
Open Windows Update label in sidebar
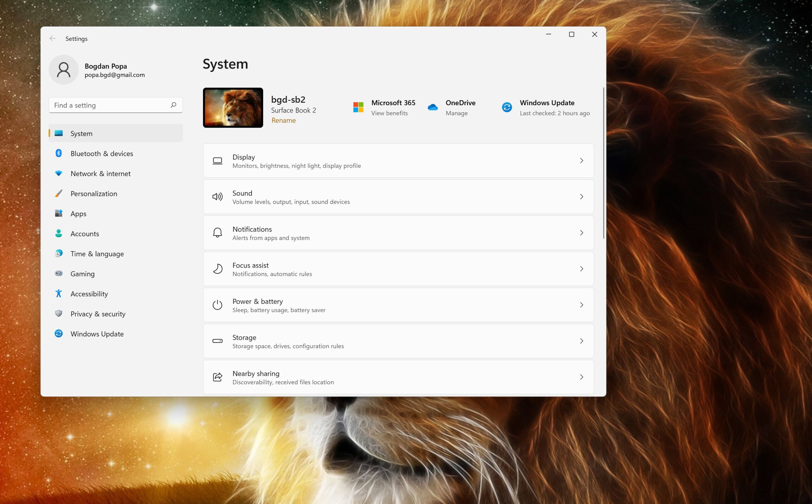pyautogui.click(x=97, y=334)
